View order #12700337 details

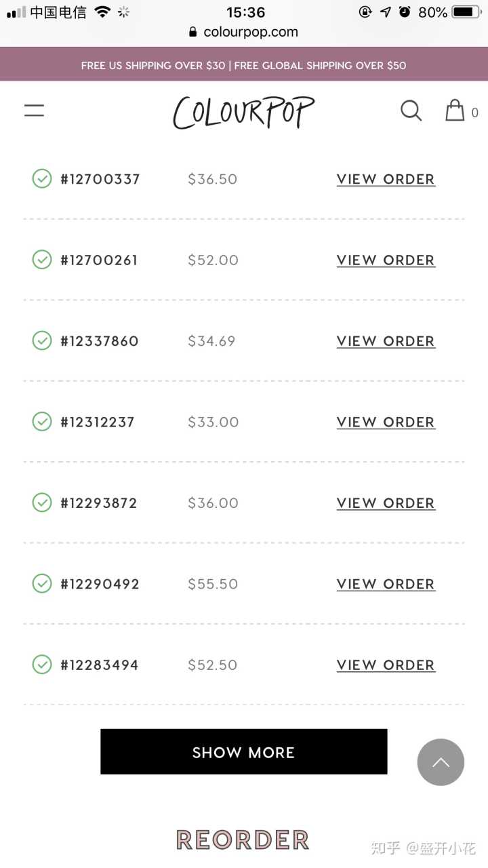pos(386,180)
